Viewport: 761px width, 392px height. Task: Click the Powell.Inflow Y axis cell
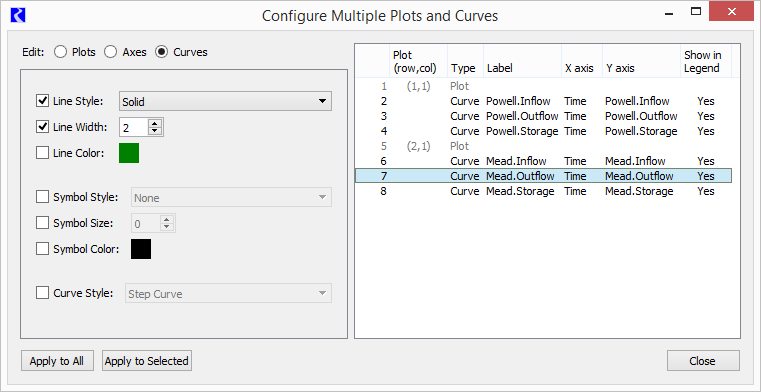point(637,101)
